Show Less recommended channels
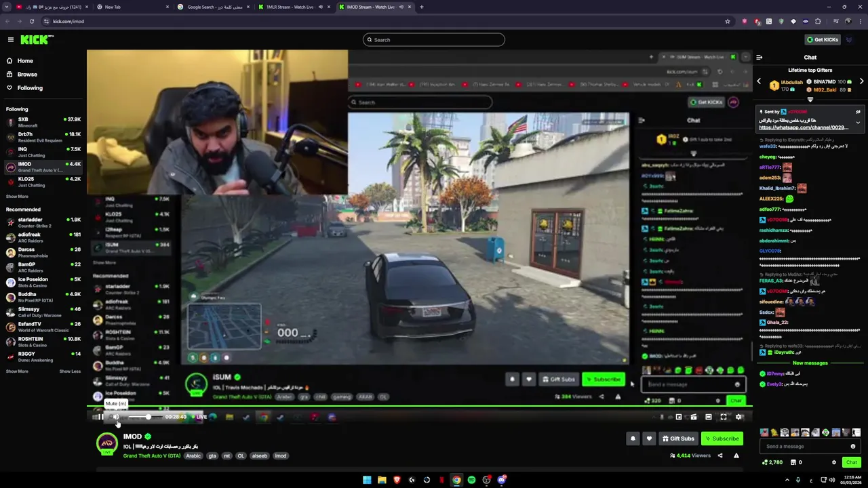Viewport: 868px width, 488px height. (x=70, y=371)
